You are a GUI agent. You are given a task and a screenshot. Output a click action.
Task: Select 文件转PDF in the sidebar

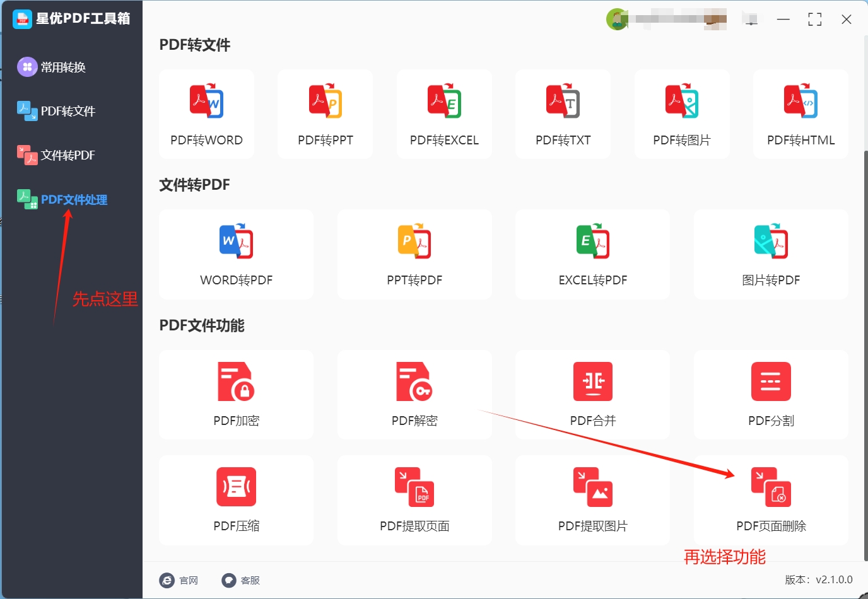56,155
